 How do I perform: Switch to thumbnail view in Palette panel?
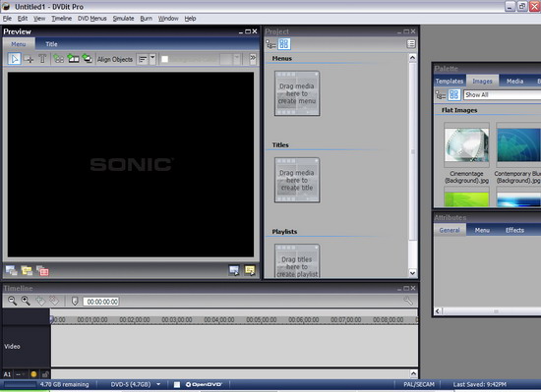pos(454,94)
